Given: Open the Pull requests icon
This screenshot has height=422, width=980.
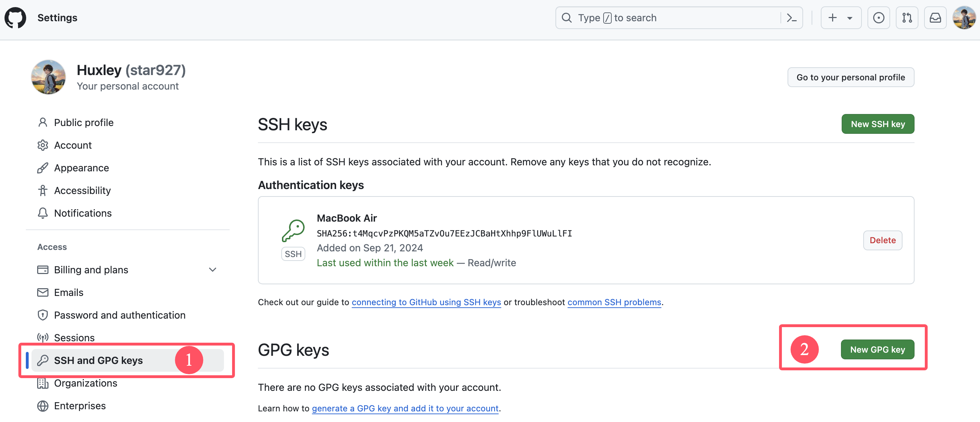Looking at the screenshot, I should coord(907,18).
